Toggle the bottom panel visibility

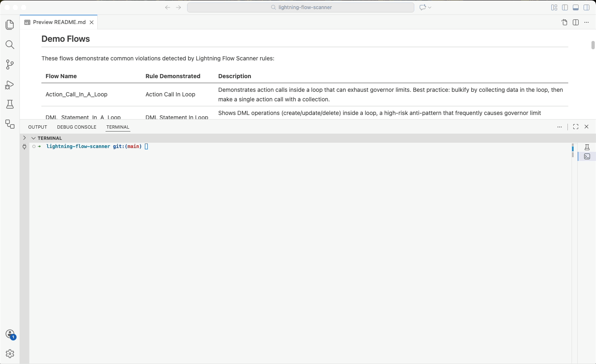575,7
